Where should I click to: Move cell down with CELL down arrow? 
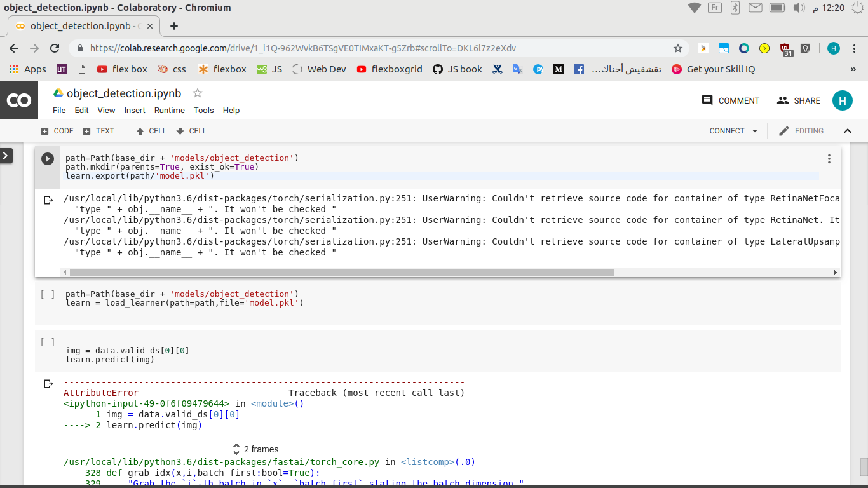[x=191, y=131]
